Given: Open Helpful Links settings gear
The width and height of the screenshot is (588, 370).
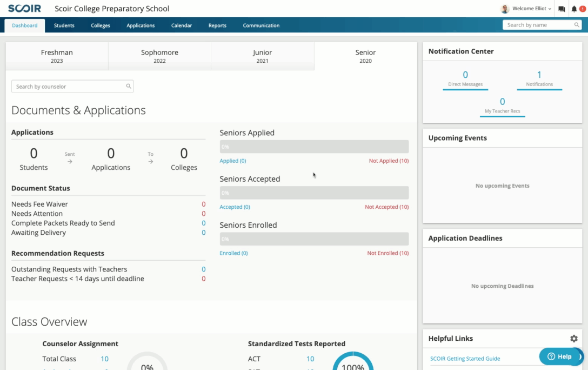Looking at the screenshot, I should (x=574, y=339).
